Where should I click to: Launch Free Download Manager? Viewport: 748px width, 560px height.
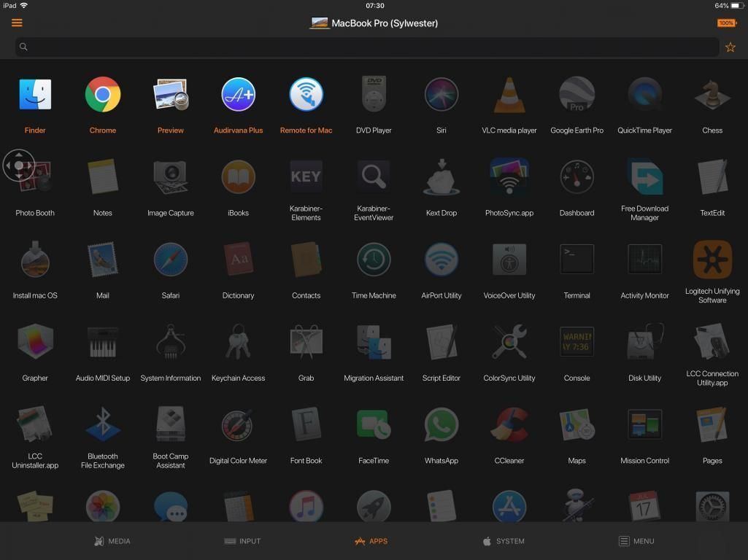(x=644, y=176)
